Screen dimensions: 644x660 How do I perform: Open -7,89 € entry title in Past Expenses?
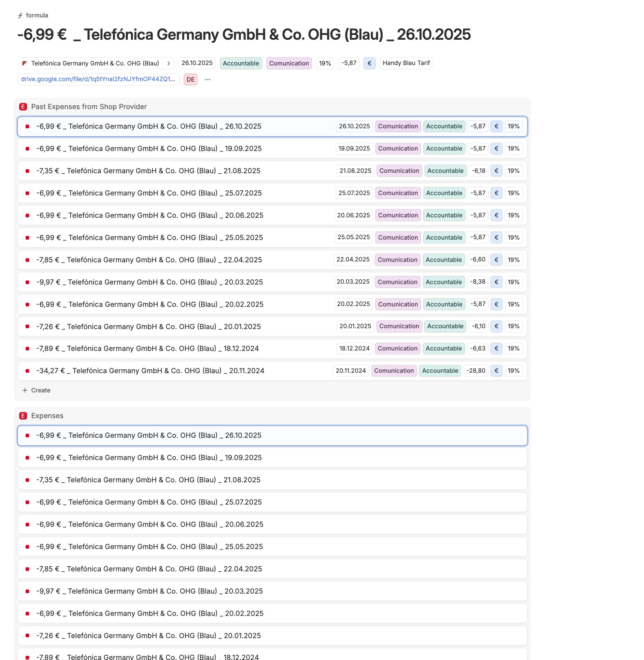click(147, 349)
